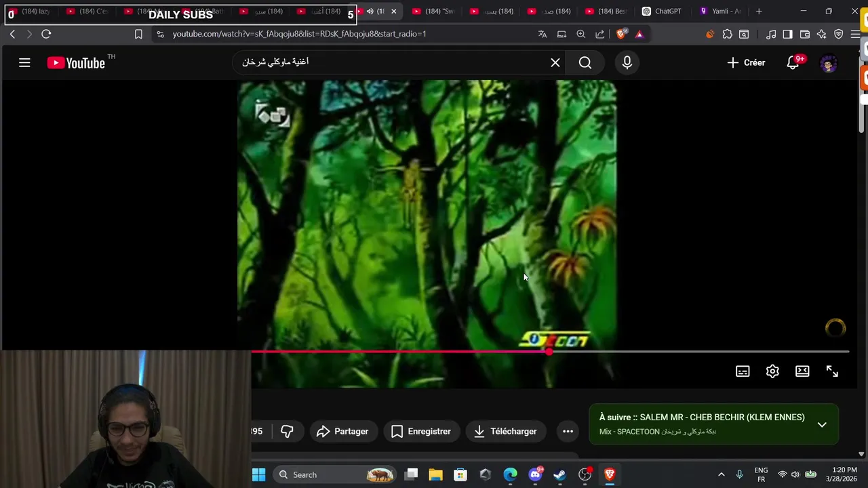This screenshot has height=488, width=868.
Task: Open the more actions three-dot menu
Action: click(x=568, y=431)
